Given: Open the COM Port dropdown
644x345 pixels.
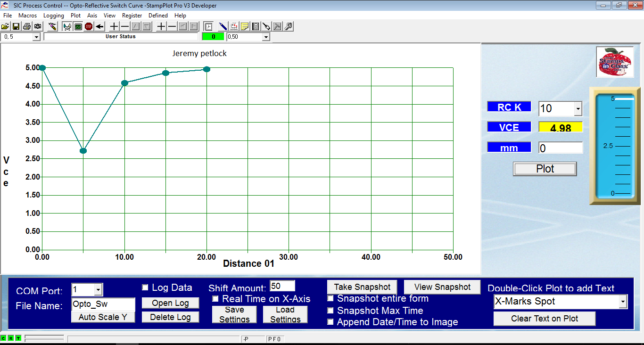Looking at the screenshot, I should tap(98, 289).
